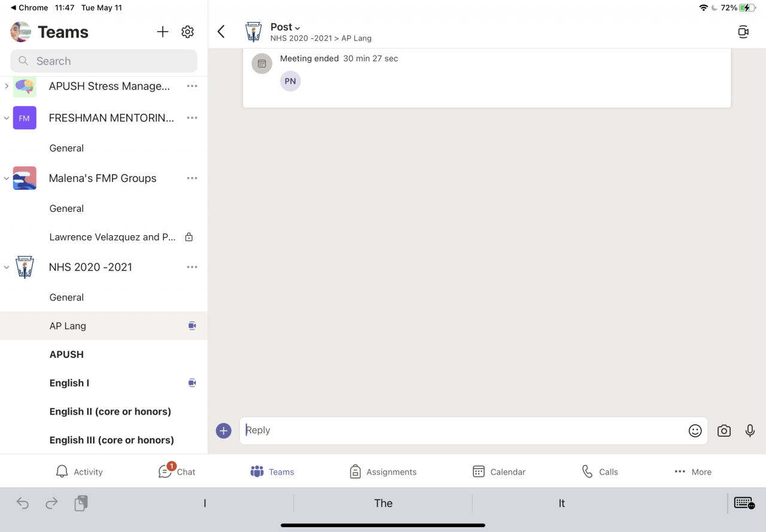Tap the microphone dictation icon

(750, 430)
